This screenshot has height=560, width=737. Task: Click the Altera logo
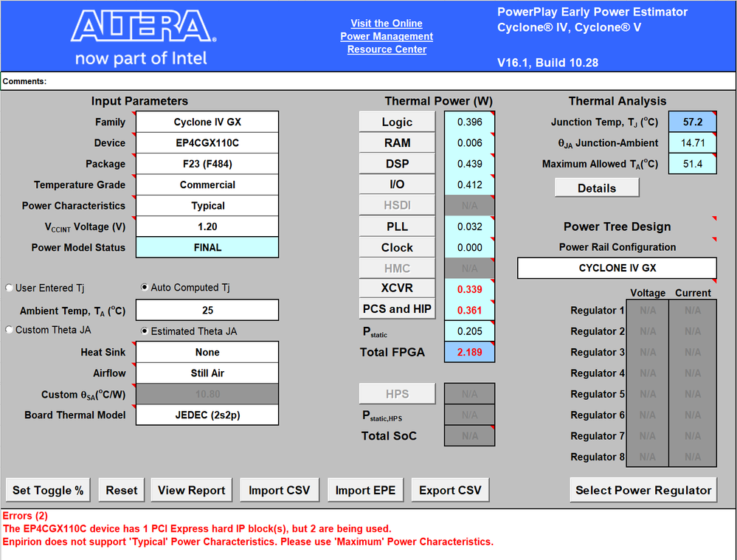pyautogui.click(x=143, y=38)
